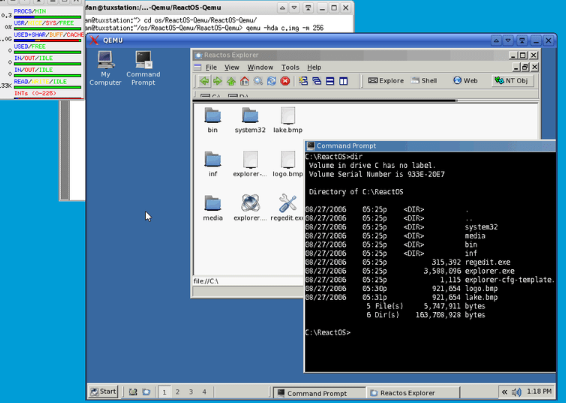Click the file://C:\ address field
The width and height of the screenshot is (566, 403).
pyautogui.click(x=248, y=281)
